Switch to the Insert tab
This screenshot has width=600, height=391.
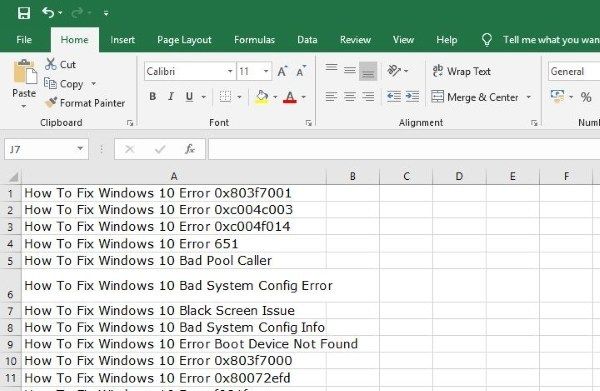click(x=122, y=40)
